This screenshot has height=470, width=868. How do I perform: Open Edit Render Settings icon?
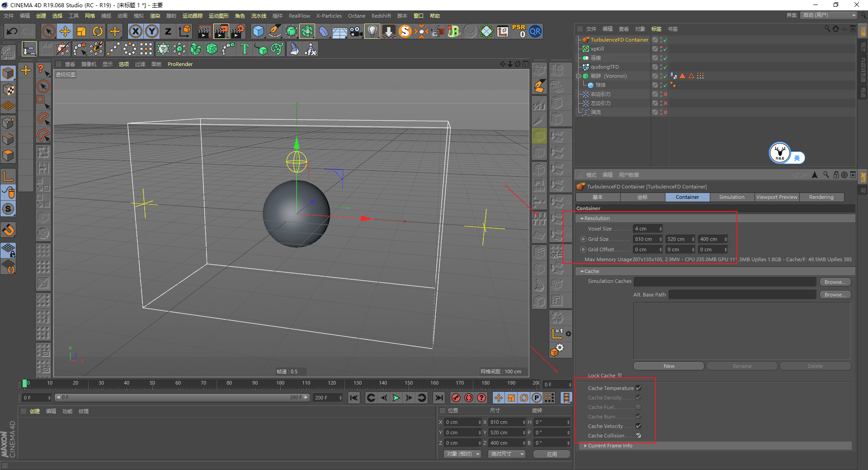coord(238,31)
